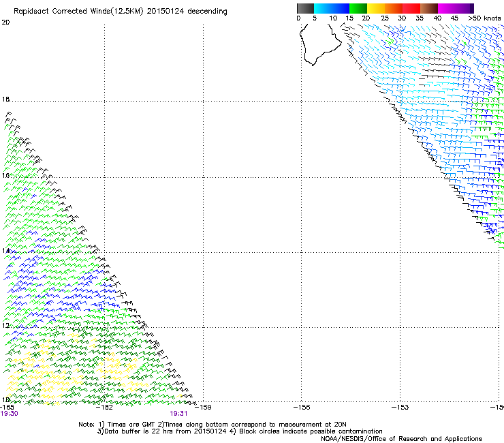Click the longitude label '-153'
This screenshot has width=504, height=443.
pyautogui.click(x=400, y=407)
